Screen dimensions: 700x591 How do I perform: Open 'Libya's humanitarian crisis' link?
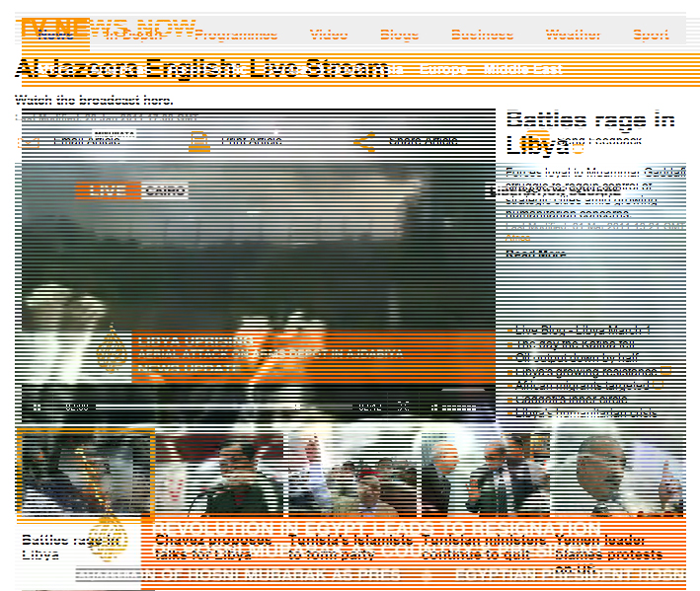pyautogui.click(x=586, y=413)
